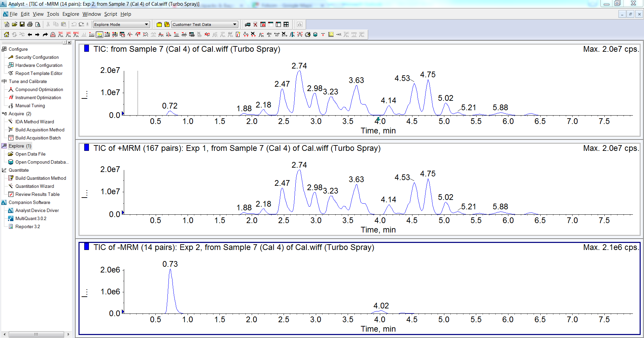The height and width of the screenshot is (338, 644).
Task: Click the Save floppy disk icon
Action: point(22,25)
